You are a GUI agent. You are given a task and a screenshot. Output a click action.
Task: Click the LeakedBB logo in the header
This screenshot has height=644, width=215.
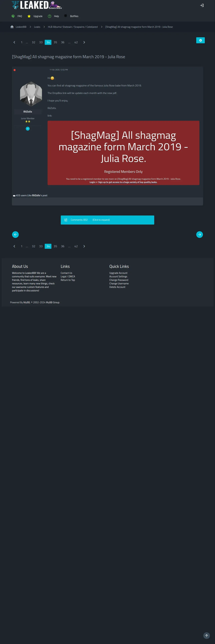37,5
